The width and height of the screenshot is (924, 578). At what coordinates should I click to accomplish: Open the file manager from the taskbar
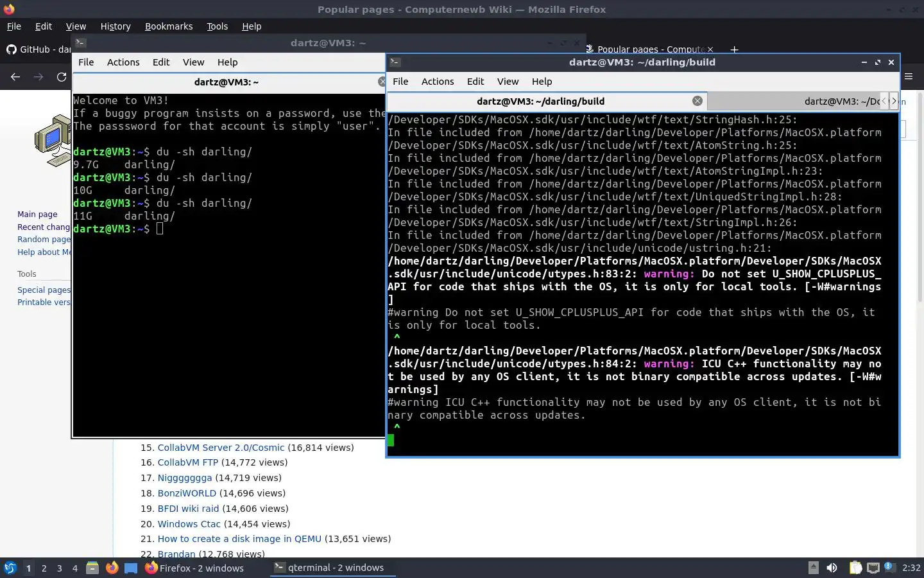click(92, 568)
